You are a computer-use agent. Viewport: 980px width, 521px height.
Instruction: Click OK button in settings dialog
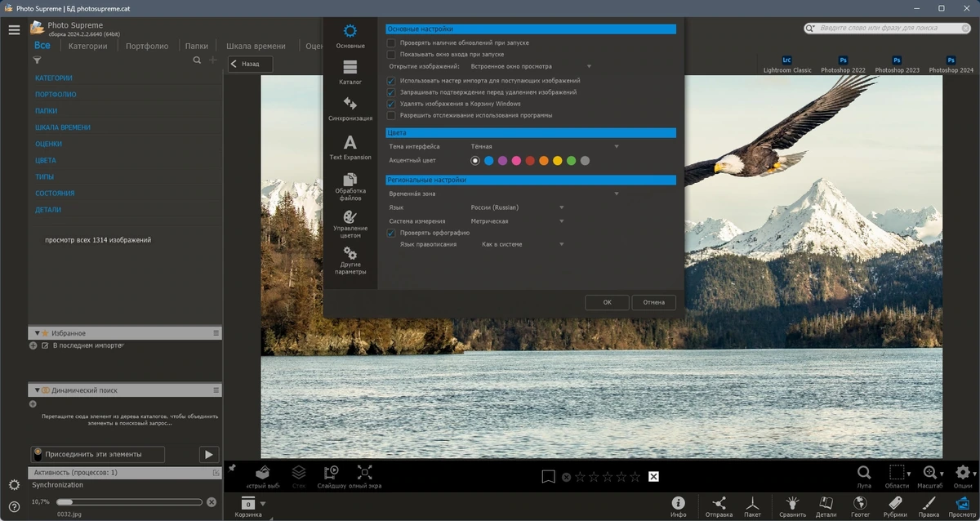click(x=607, y=302)
